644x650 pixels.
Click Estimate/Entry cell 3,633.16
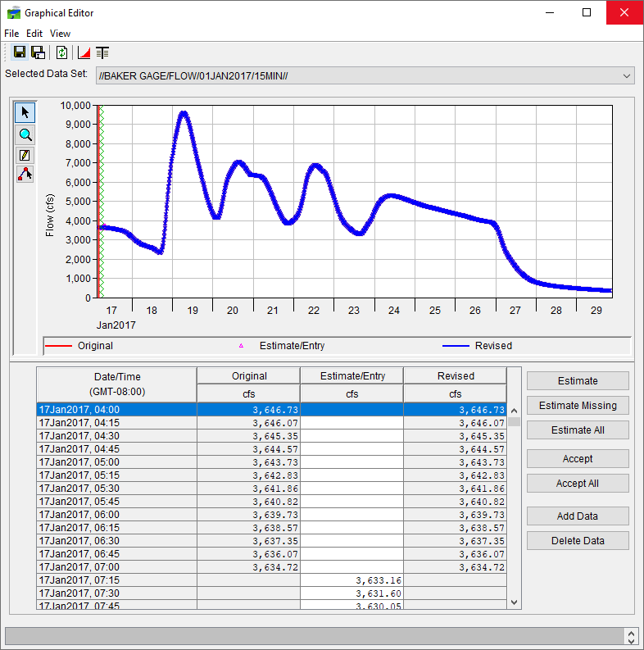click(x=351, y=580)
